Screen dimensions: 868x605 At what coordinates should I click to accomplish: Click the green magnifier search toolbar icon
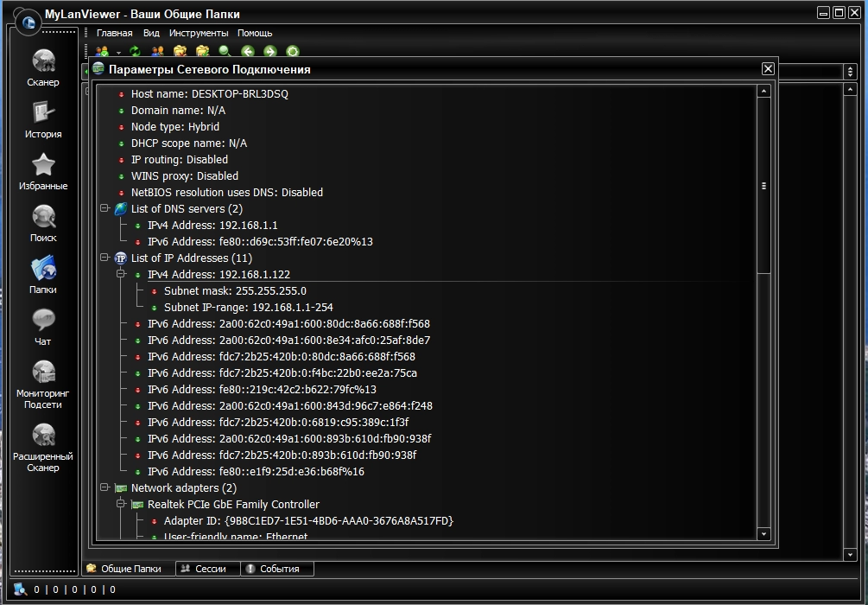[225, 52]
